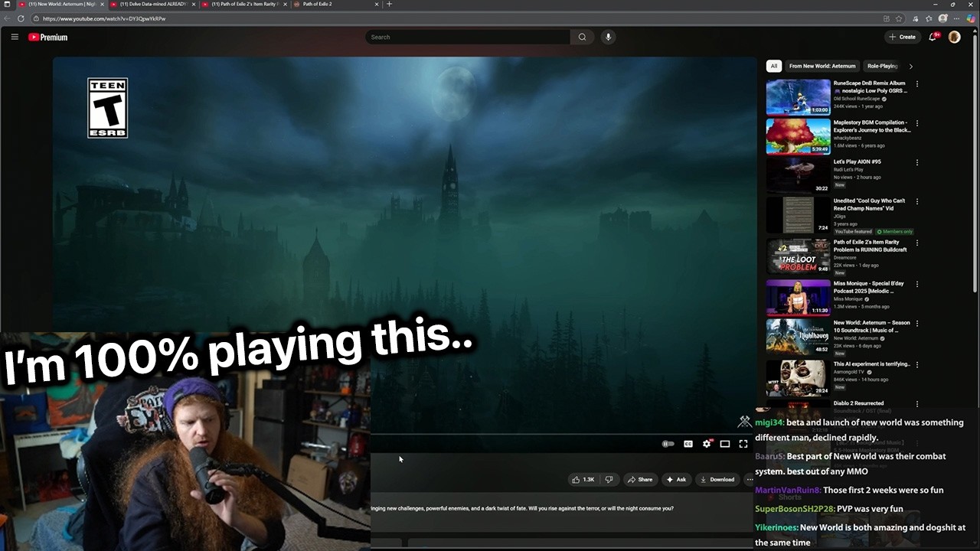Open This AI experiment is terrifying video title

click(x=871, y=364)
